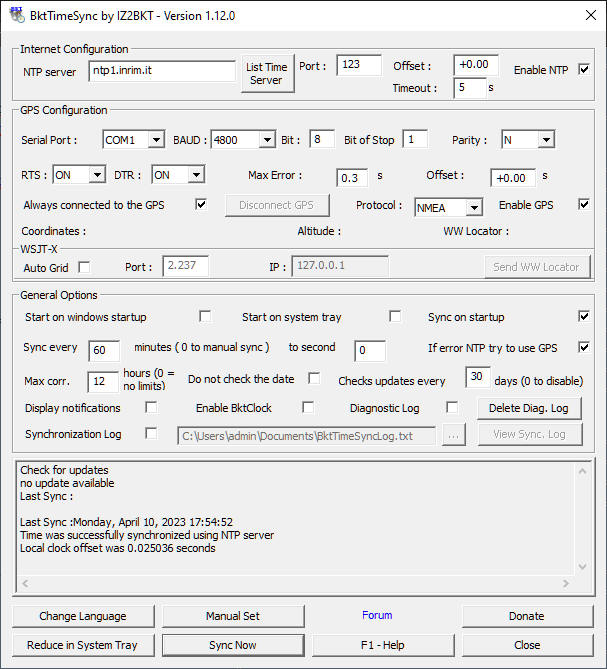Click the log panel scroll down arrow
607x669 pixels.
coord(582,566)
